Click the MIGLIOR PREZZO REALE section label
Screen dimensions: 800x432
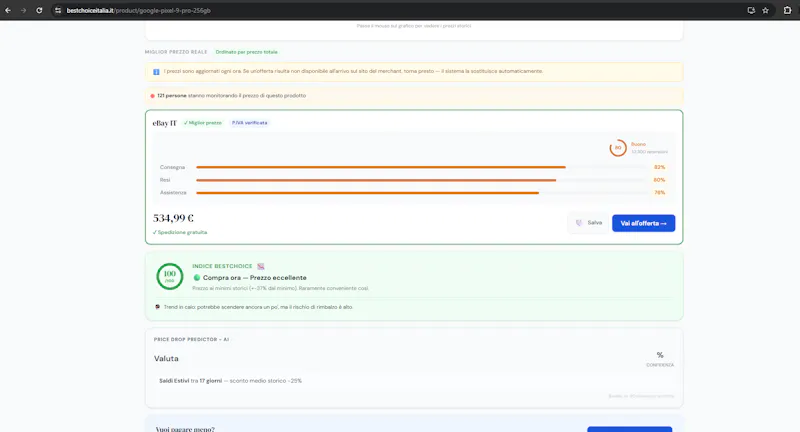[x=176, y=52]
